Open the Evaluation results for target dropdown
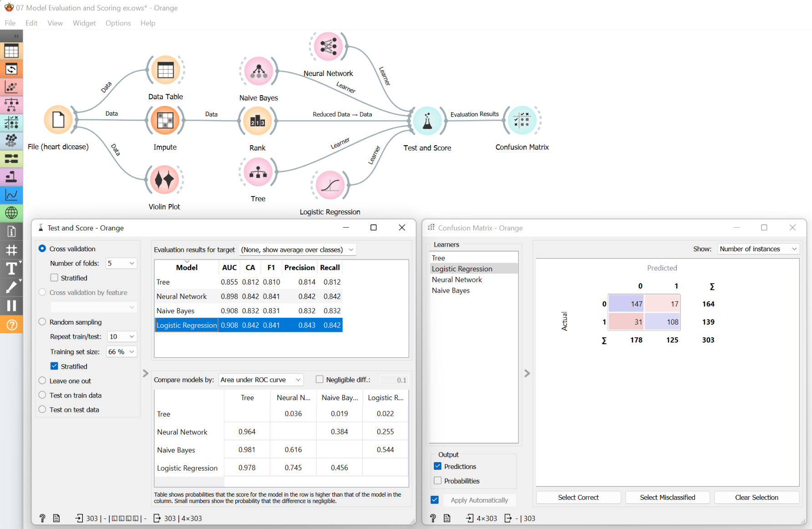 pyautogui.click(x=298, y=249)
